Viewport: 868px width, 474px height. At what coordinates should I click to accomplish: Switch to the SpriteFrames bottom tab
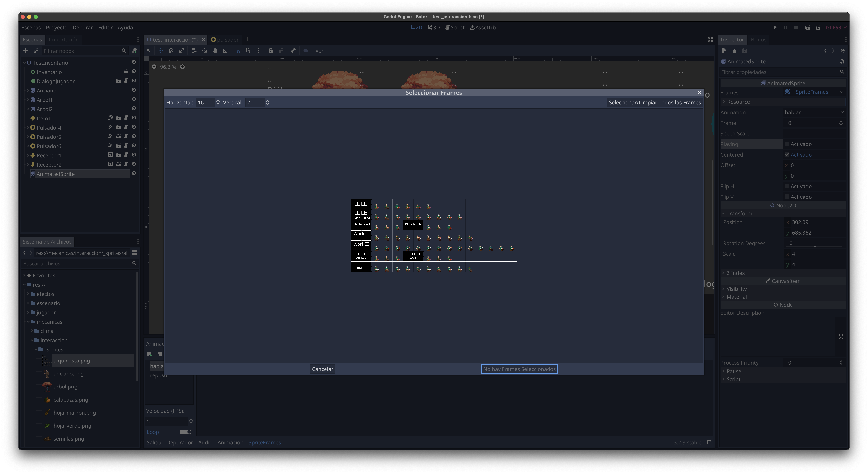tap(265, 443)
